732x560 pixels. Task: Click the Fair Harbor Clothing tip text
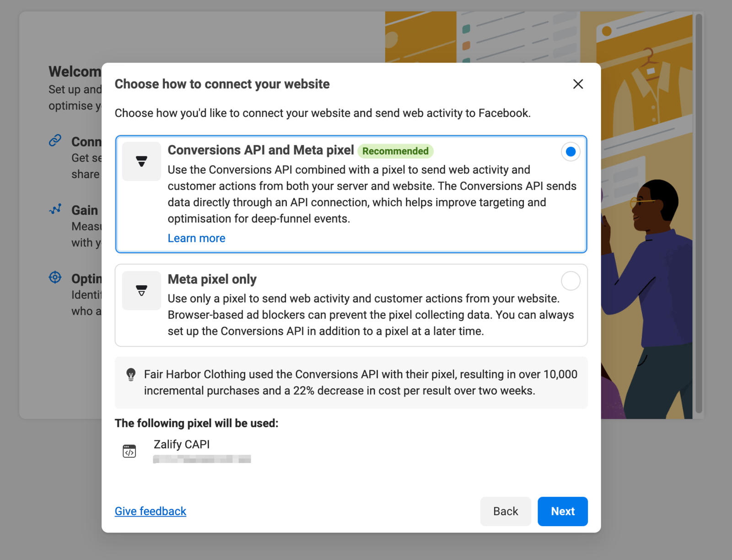pos(360,383)
